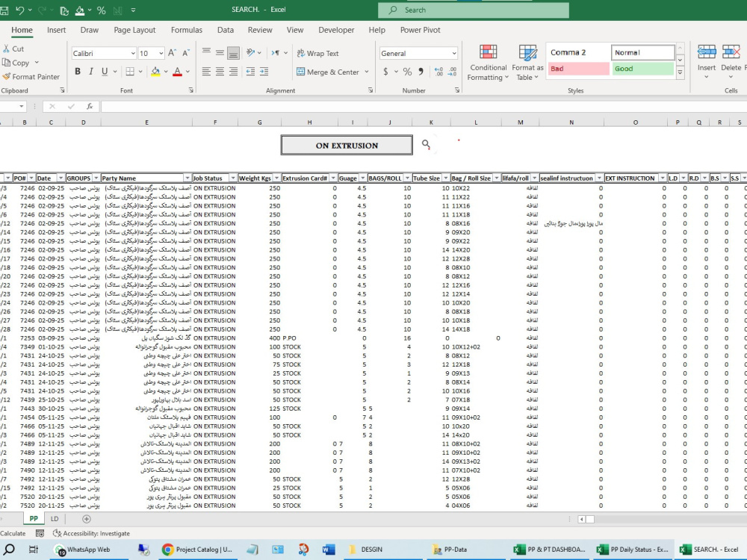Click the Copy icon
747x560 pixels.
point(6,63)
